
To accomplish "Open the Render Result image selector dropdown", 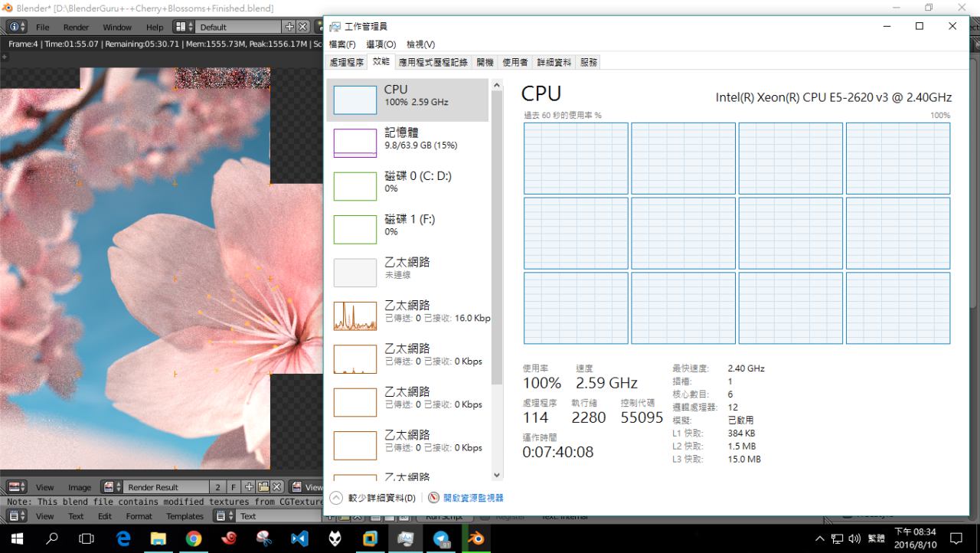I will tap(112, 487).
